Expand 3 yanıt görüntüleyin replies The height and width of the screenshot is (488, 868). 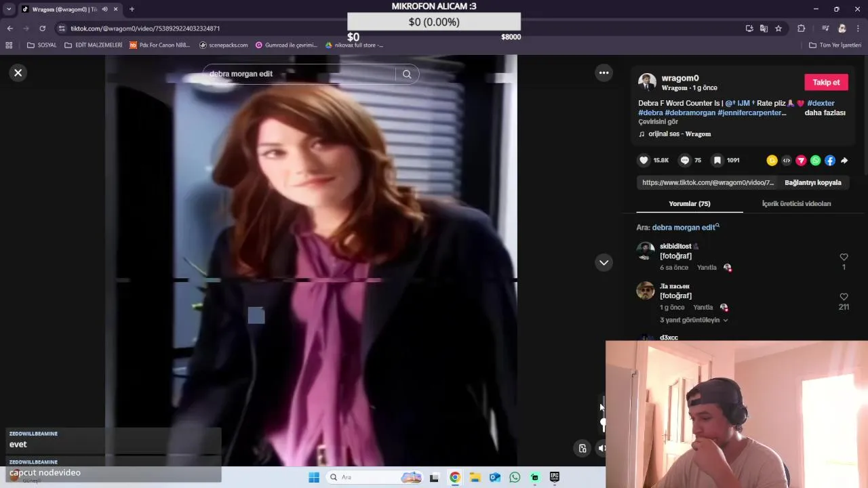click(694, 320)
